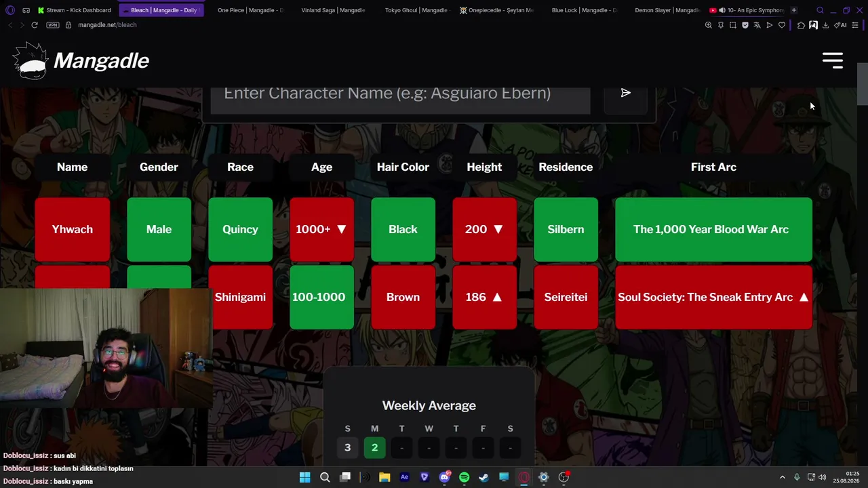This screenshot has height=488, width=868.
Task: Open the Mangadle hamburger menu
Action: pyautogui.click(x=833, y=60)
